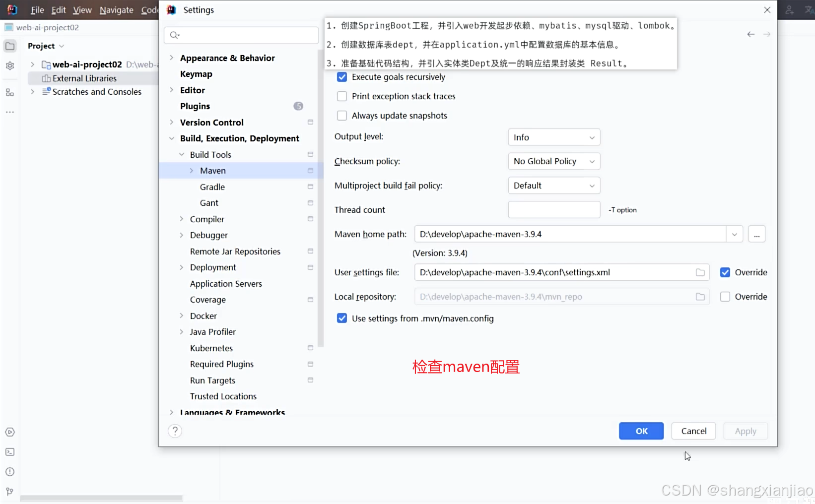Expand the Docker settings node

pos(181,316)
